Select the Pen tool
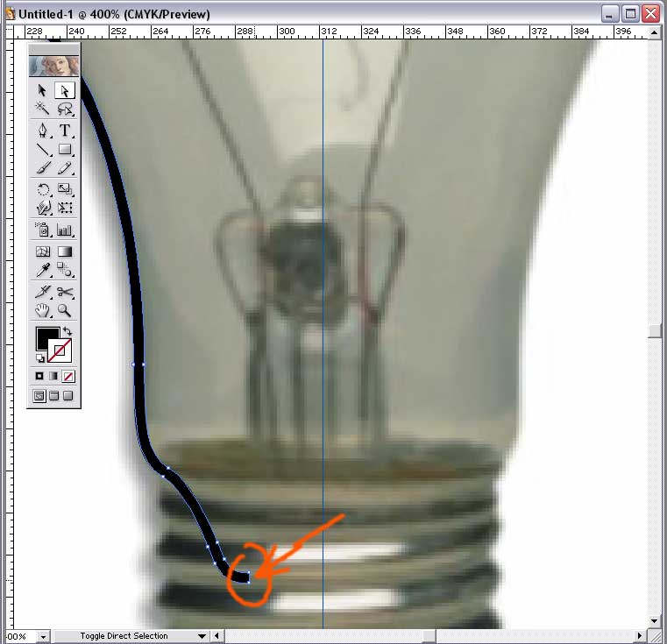 coord(42,131)
